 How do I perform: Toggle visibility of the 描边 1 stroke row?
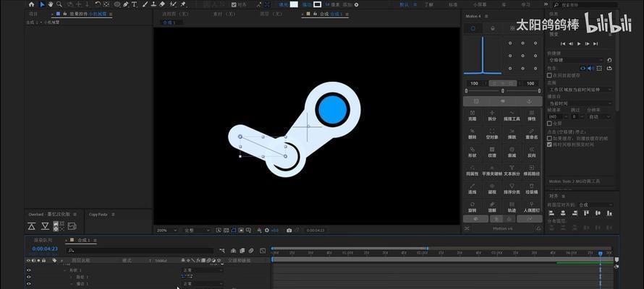[29, 283]
